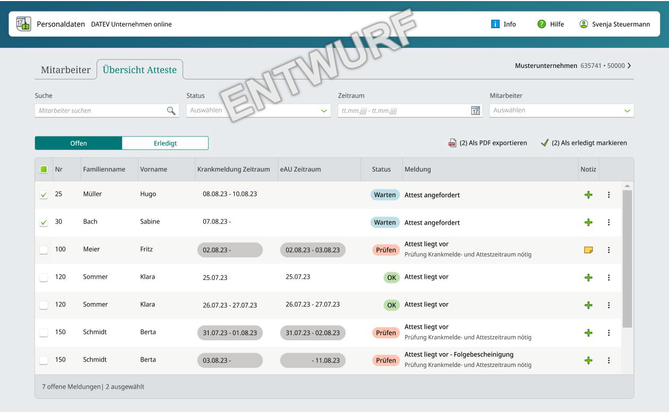This screenshot has height=412, width=669.
Task: Switch to the Erledigt tab
Action: coord(165,143)
